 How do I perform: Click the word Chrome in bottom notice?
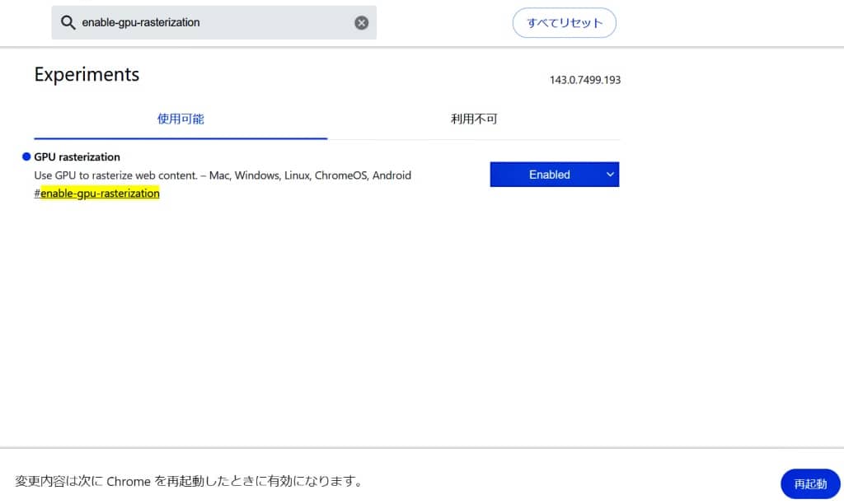(128, 481)
